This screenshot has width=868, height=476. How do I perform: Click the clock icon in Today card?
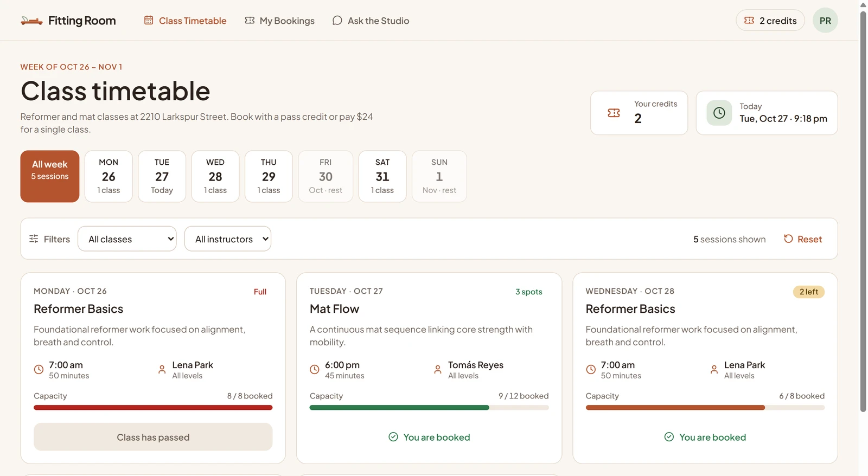click(x=719, y=113)
